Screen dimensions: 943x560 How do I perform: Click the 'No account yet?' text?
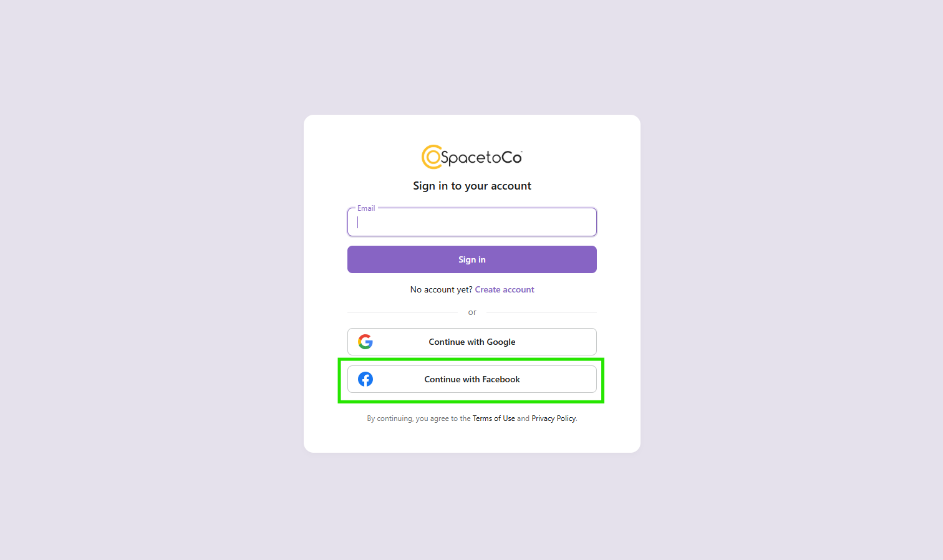point(440,289)
